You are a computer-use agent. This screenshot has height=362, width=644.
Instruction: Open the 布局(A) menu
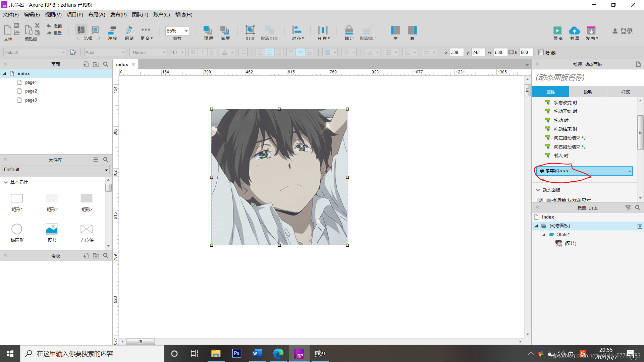[x=97, y=15]
